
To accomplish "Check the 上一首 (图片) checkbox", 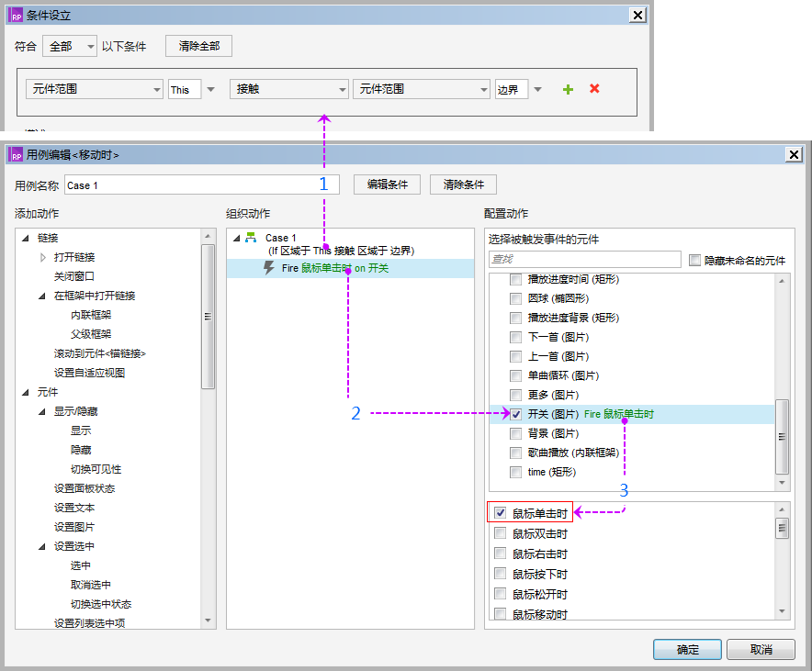I will click(x=516, y=356).
